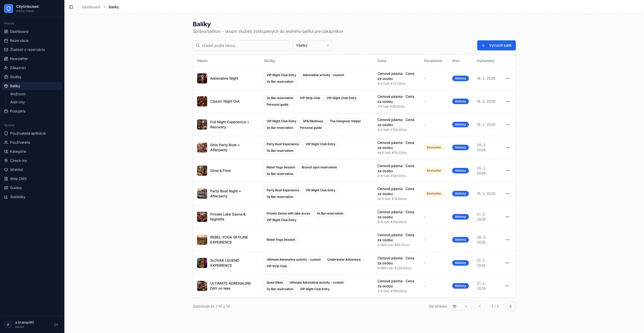
Task: Open Check-iny in sidebar
Action: (x=32, y=161)
